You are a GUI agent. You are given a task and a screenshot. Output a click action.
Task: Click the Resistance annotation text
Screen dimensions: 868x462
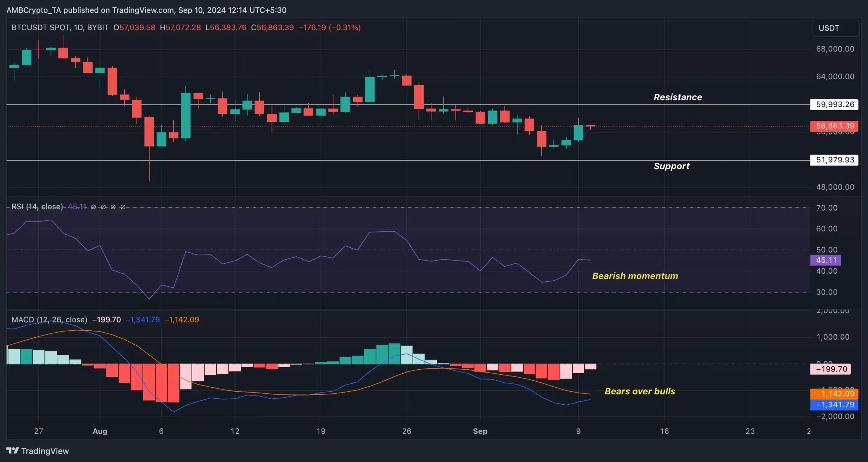(x=678, y=97)
